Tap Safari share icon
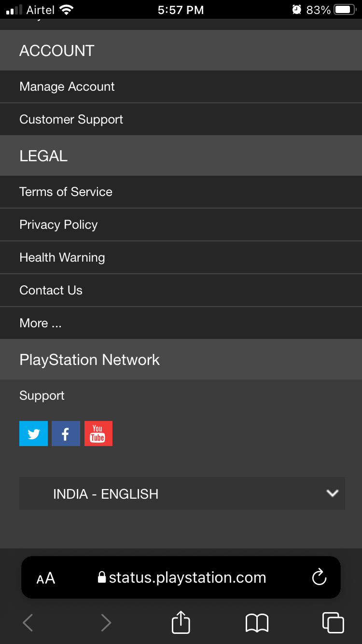Viewport: 362px width, 644px height. 181,622
